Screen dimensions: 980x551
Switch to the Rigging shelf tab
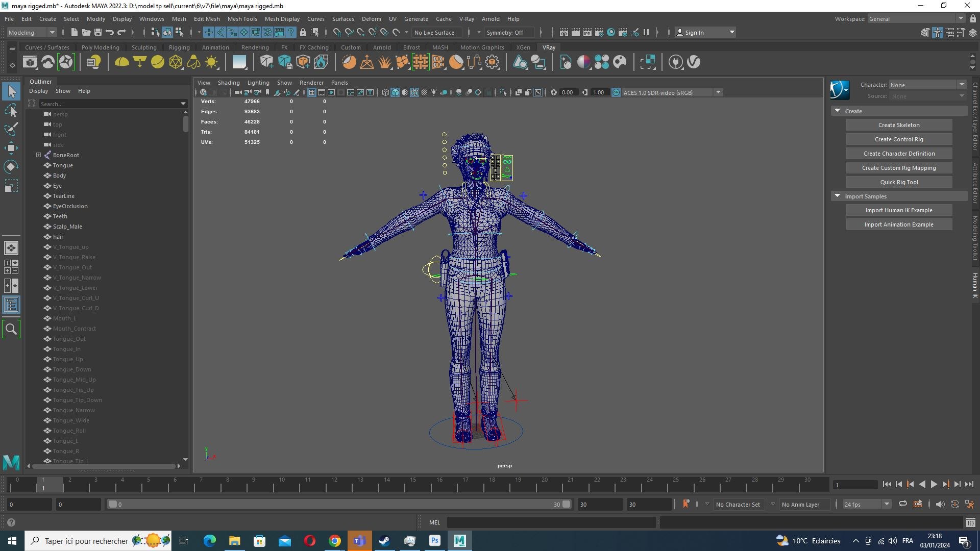[179, 47]
